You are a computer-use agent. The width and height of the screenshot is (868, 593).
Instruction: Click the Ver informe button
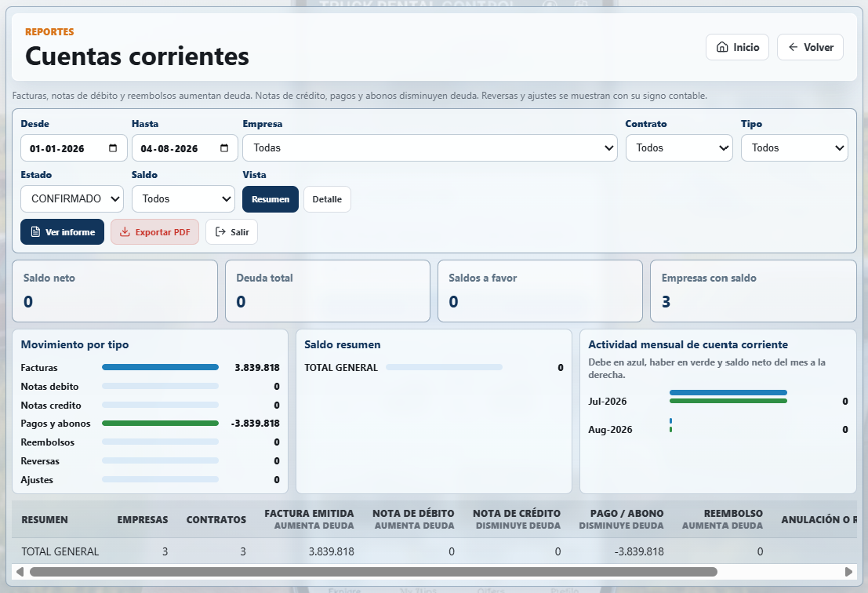coord(62,232)
